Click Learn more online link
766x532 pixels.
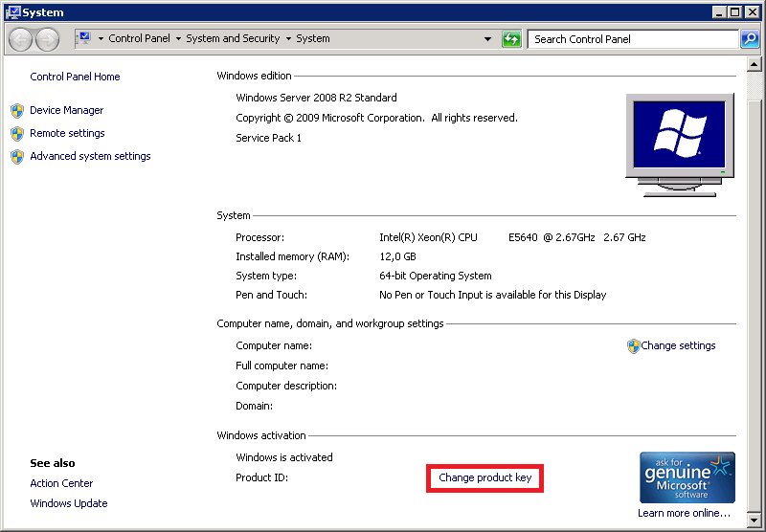[x=684, y=513]
